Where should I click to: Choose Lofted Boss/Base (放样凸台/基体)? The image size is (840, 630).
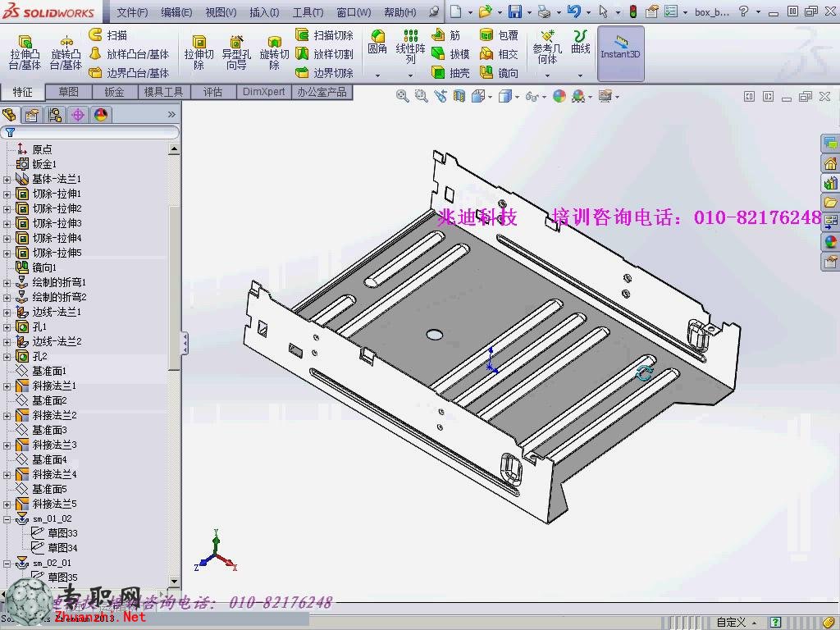[x=129, y=54]
